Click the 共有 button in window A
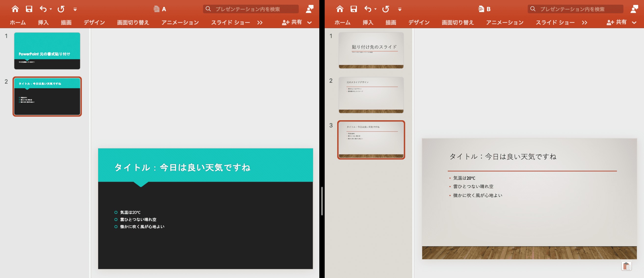 pyautogui.click(x=292, y=22)
